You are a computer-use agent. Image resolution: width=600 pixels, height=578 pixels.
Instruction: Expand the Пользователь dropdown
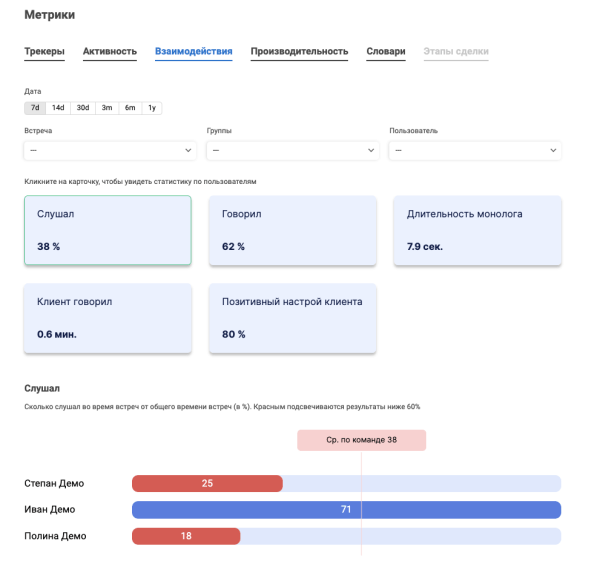(475, 150)
